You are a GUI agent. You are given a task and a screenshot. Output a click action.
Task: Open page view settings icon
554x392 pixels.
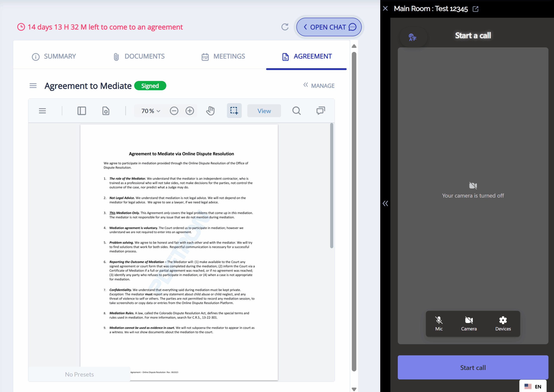click(106, 111)
